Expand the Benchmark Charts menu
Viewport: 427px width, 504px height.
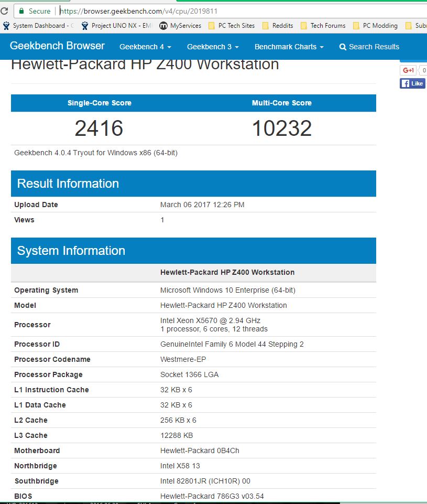click(289, 47)
